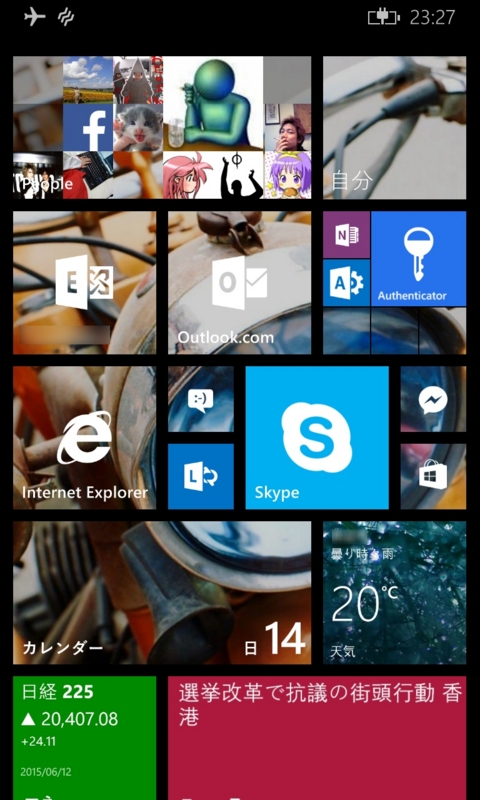The image size is (480, 800).
Task: Tap the green globe-head figure picture
Action: click(213, 104)
